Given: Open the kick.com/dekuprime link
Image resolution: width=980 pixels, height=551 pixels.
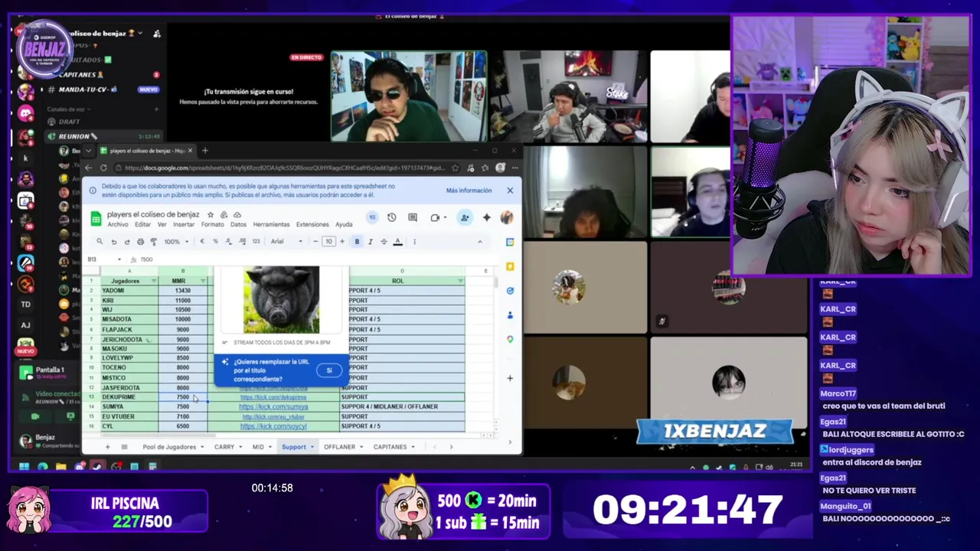Looking at the screenshot, I should [273, 397].
